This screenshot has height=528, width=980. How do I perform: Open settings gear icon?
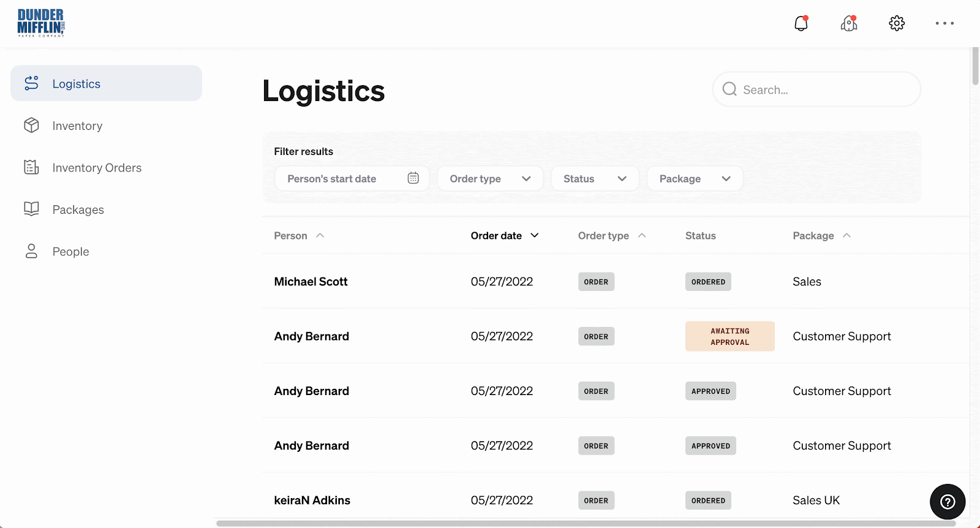(897, 23)
